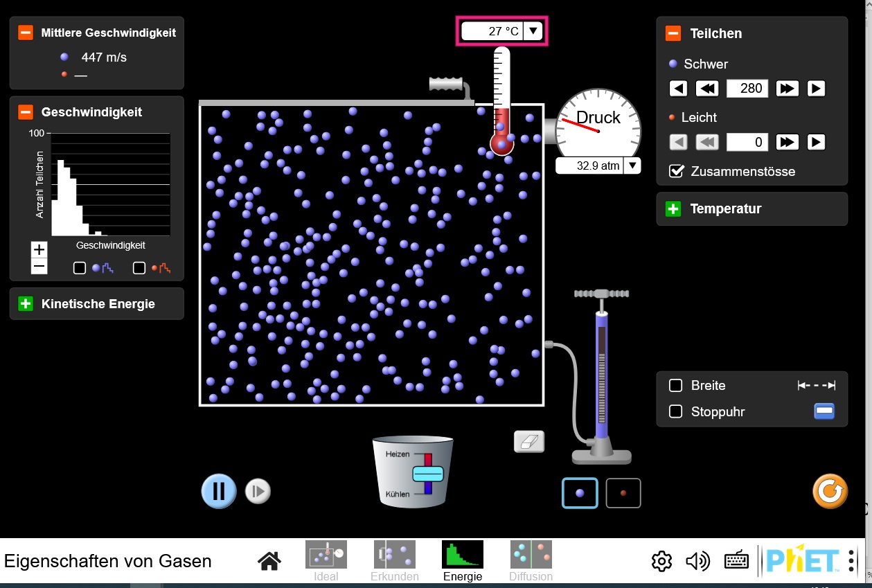Zoom out the histogram with minus button
Screen dimensions: 872x588
(x=39, y=266)
